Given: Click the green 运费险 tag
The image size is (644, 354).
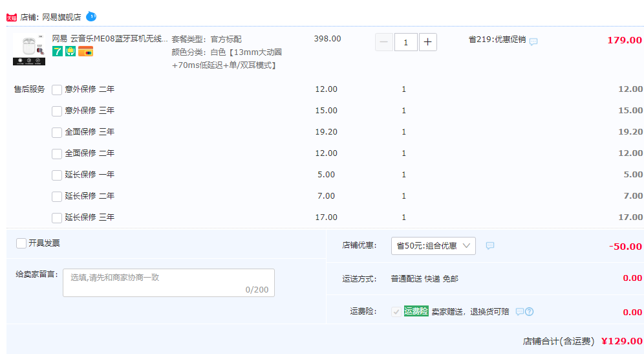Looking at the screenshot, I should 416,311.
